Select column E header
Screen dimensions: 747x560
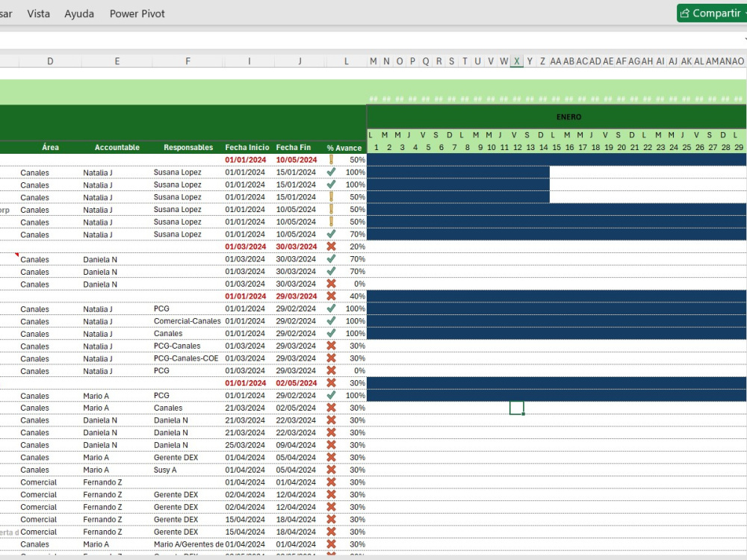click(117, 61)
